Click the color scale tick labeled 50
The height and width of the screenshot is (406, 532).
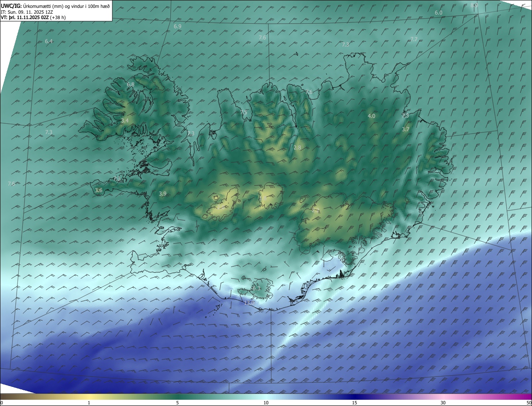(x=529, y=403)
